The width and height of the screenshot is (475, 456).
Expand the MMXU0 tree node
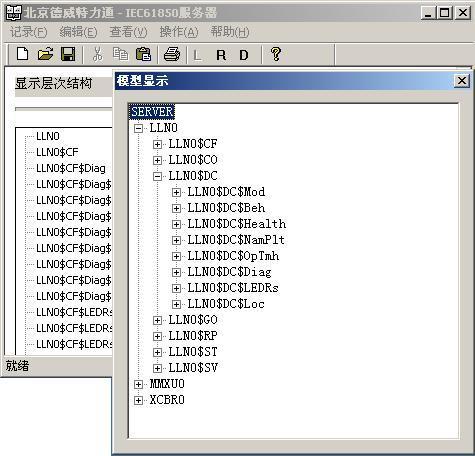pos(138,384)
